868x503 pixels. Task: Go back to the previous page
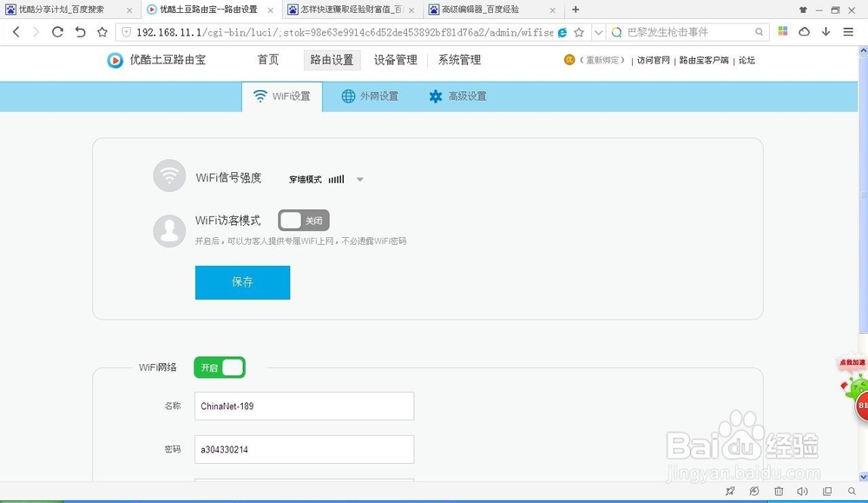16,32
